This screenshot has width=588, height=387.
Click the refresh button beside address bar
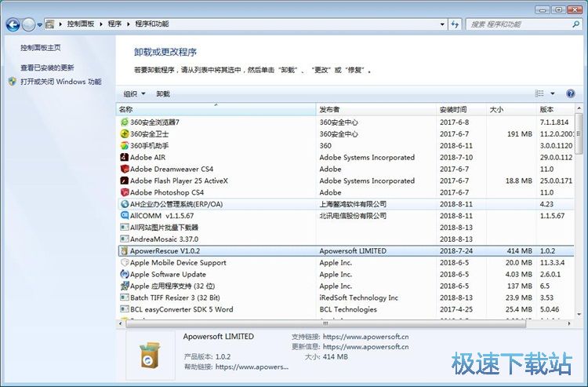point(455,24)
